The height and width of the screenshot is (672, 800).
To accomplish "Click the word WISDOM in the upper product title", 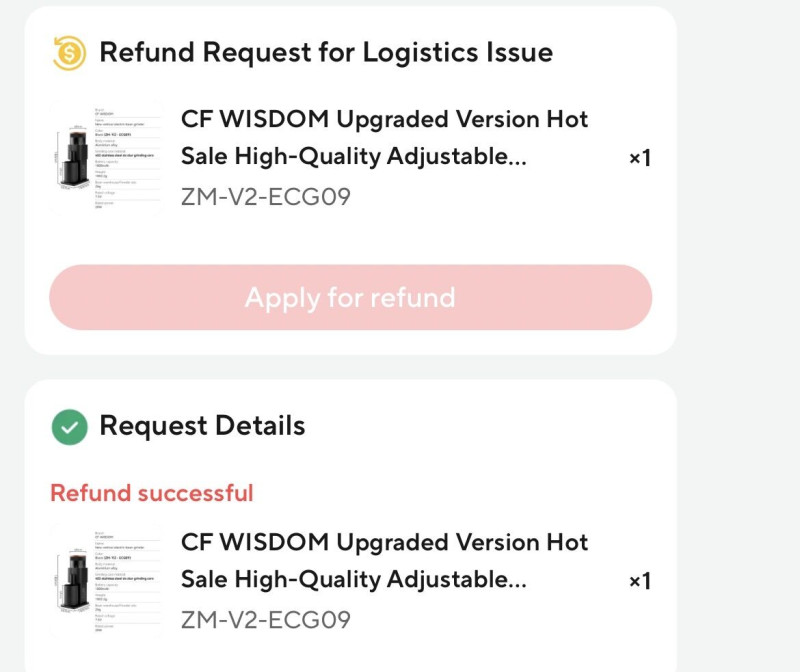I will [x=274, y=120].
